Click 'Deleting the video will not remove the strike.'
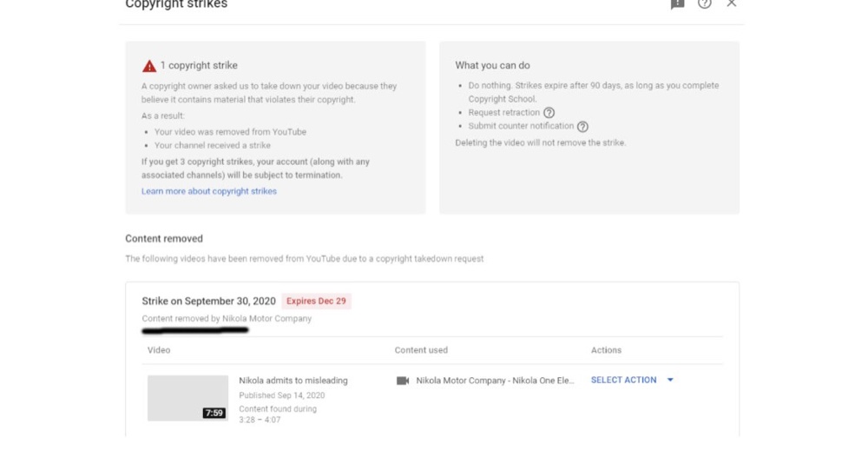868x457 pixels. point(540,142)
